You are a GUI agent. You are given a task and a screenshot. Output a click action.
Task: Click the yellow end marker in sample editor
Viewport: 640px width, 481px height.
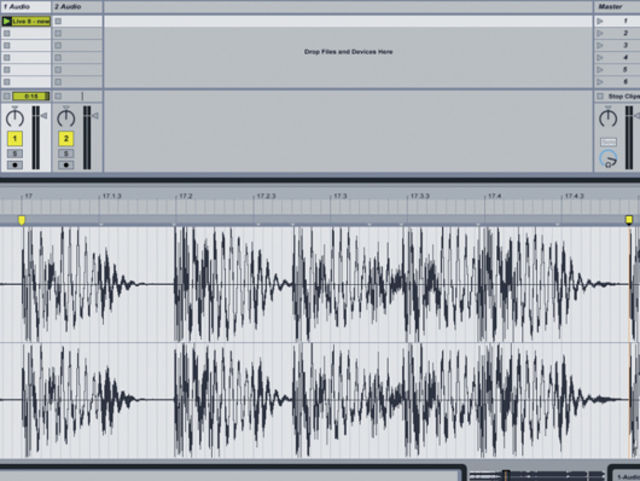(629, 220)
